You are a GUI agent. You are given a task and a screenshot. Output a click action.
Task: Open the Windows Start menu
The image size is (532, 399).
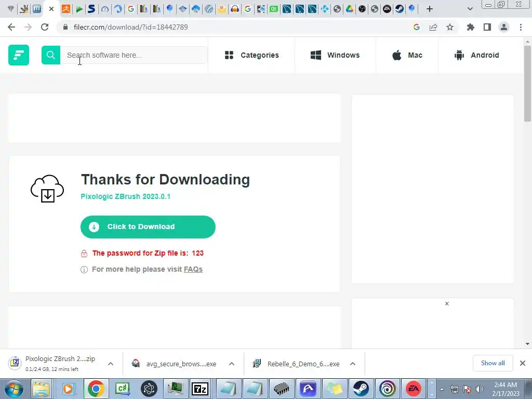click(x=14, y=389)
